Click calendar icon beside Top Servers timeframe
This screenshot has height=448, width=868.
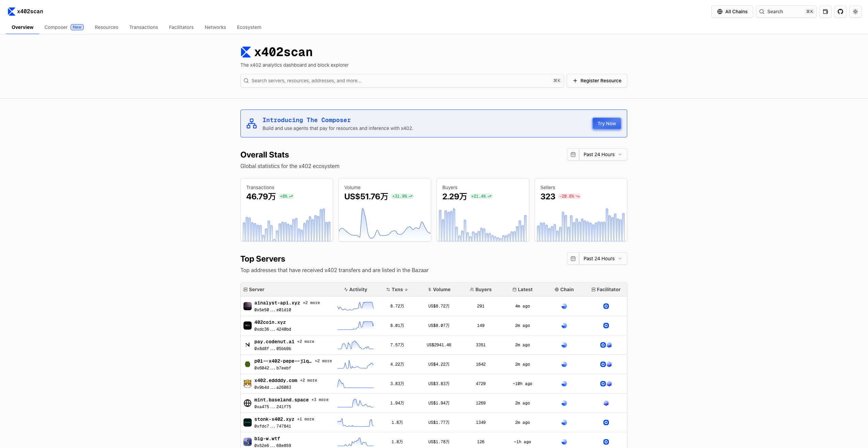pos(573,259)
